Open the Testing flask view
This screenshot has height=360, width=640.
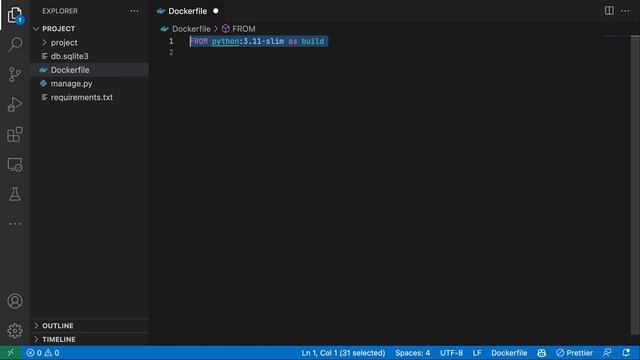point(15,194)
